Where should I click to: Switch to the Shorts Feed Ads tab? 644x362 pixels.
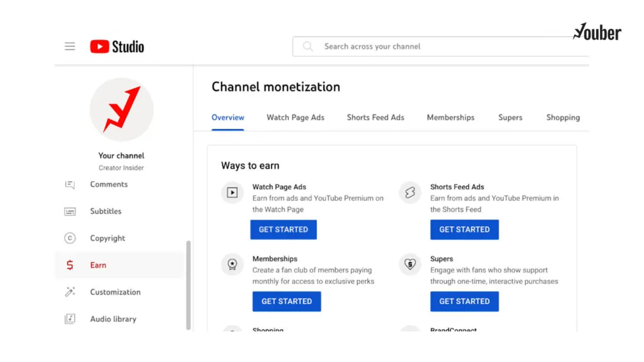pyautogui.click(x=375, y=118)
